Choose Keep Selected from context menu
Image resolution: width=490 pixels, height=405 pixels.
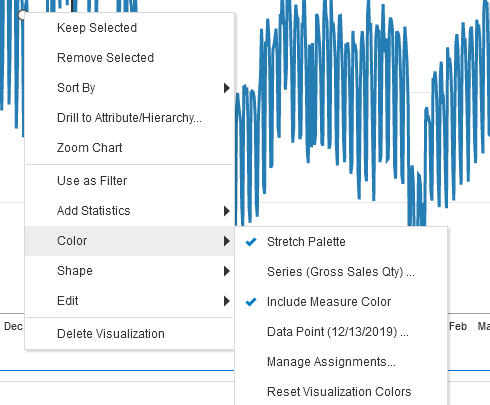coord(130,28)
